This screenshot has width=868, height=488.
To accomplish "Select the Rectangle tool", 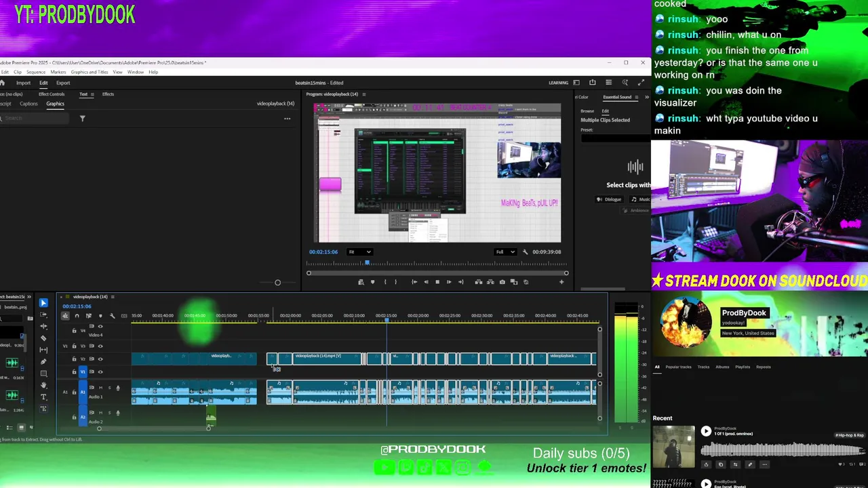I will coord(43,373).
